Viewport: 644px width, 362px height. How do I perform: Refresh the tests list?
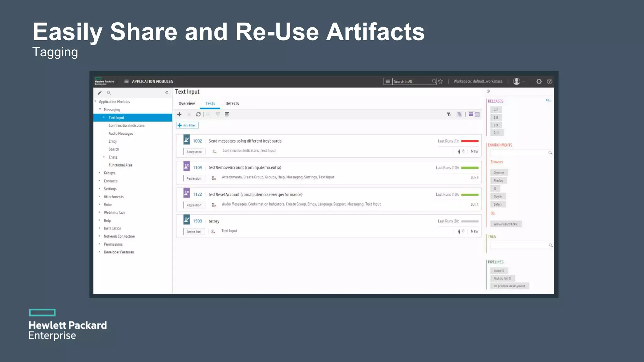click(x=198, y=114)
